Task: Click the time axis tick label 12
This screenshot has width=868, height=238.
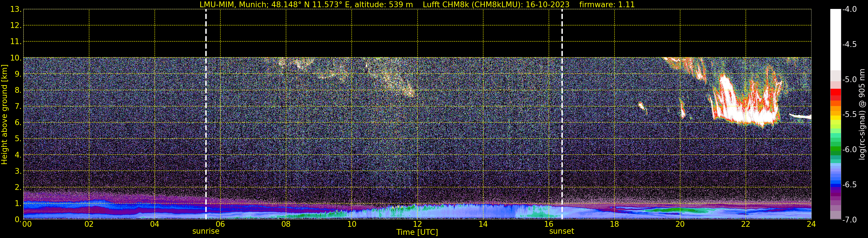Action: [x=417, y=224]
